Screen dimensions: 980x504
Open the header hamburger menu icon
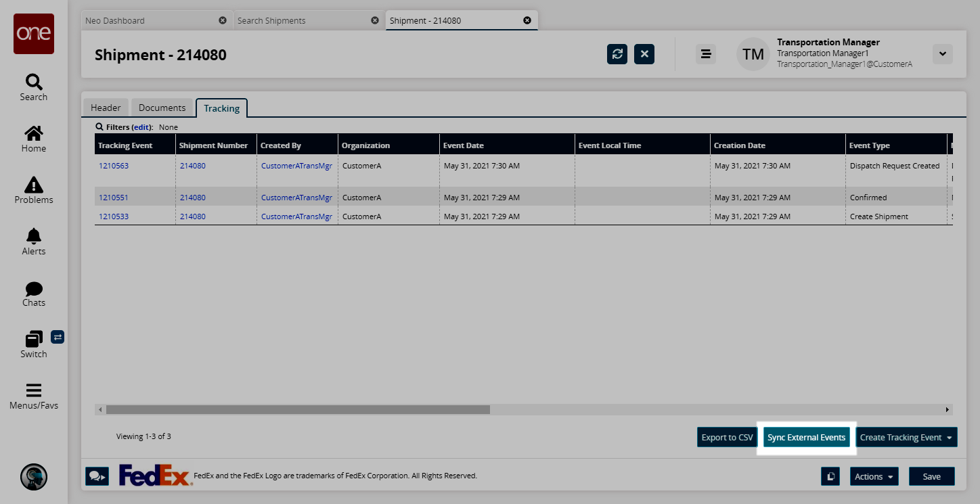706,54
